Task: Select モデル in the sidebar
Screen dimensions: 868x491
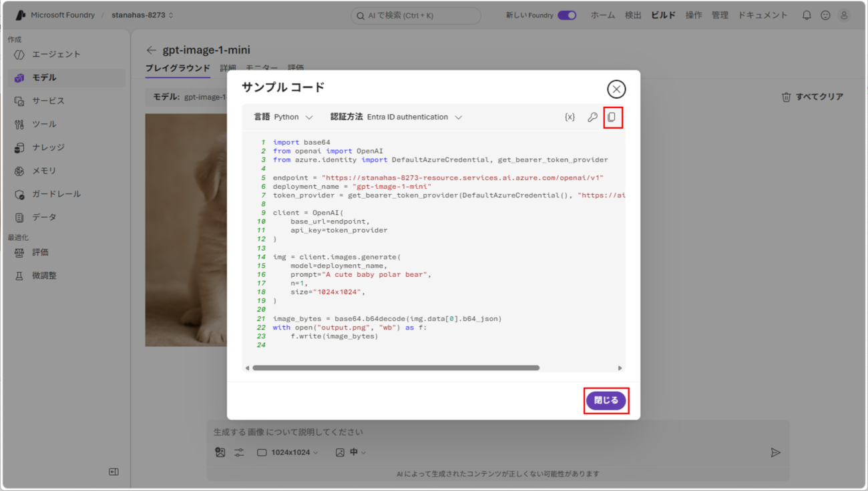Action: 67,77
